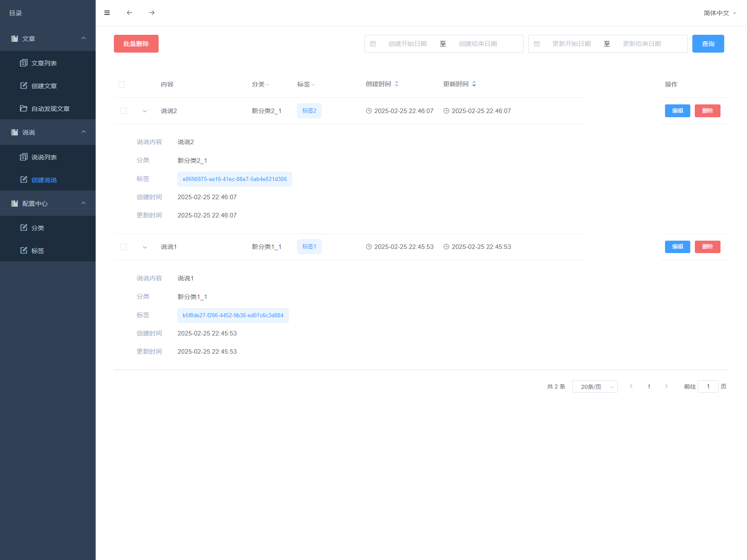Image resolution: width=747 pixels, height=560 pixels.
Task: Open 文章列表 menu item
Action: (x=48, y=63)
